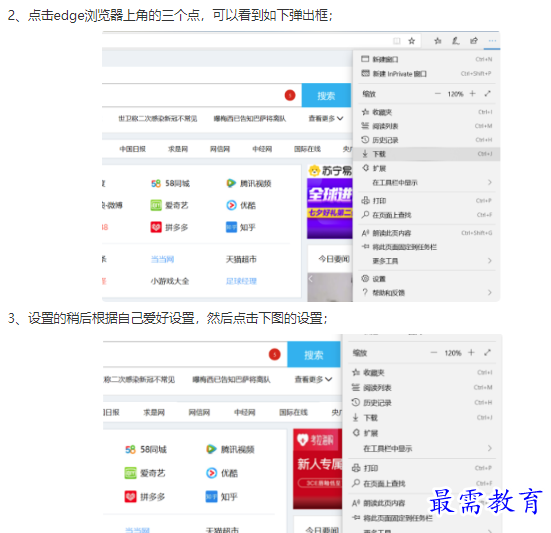
Task: Select 在页面上查找 in lower Edge menu
Action: pos(422,483)
